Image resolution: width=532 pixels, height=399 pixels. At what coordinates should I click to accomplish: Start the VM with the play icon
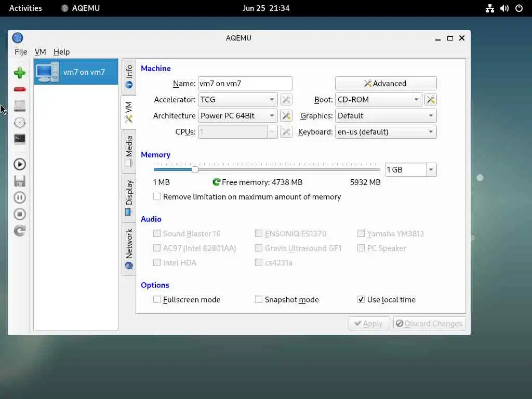point(20,165)
